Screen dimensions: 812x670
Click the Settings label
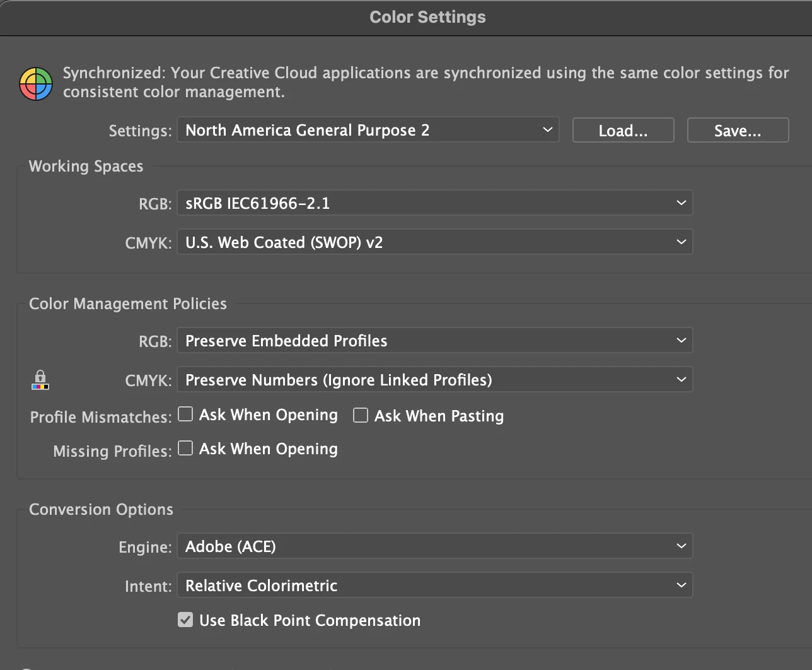[140, 131]
